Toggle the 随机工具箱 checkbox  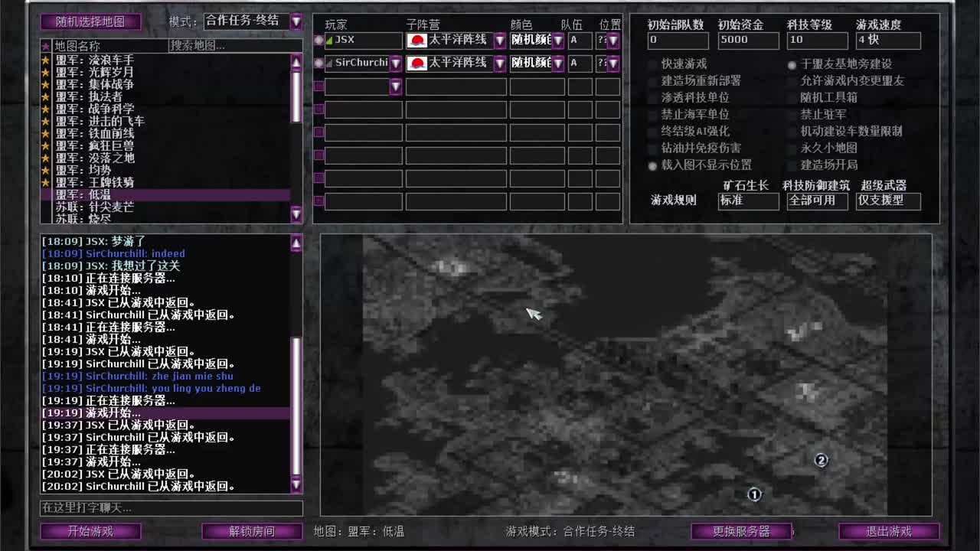click(x=792, y=98)
